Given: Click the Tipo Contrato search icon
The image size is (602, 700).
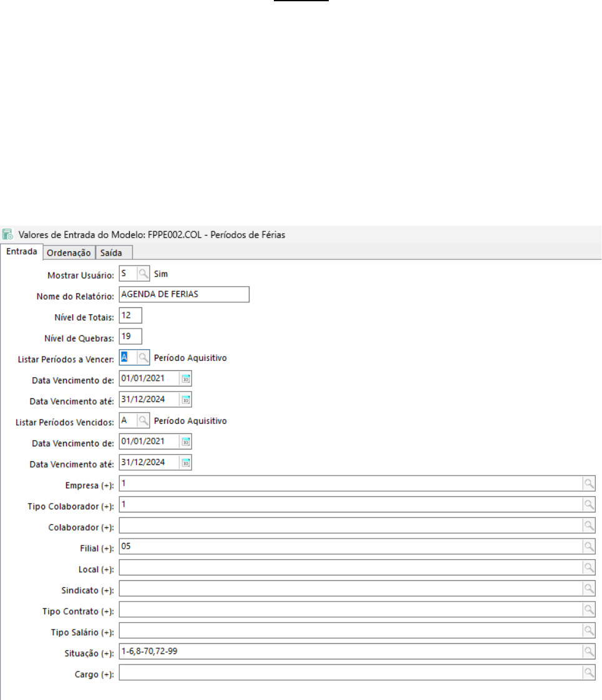Looking at the screenshot, I should (x=588, y=610).
